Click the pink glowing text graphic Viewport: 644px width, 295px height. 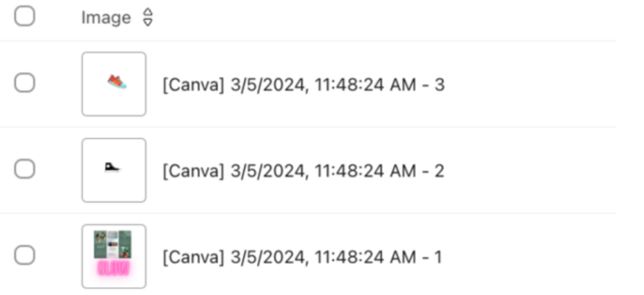(113, 268)
